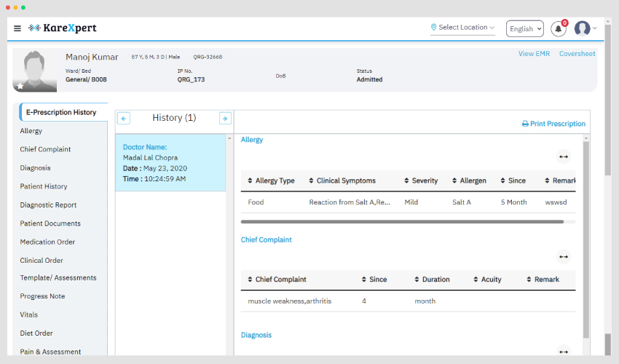Viewport: 619px width, 364px height.
Task: Expand the Diagnosis table width icon
Action: click(564, 352)
